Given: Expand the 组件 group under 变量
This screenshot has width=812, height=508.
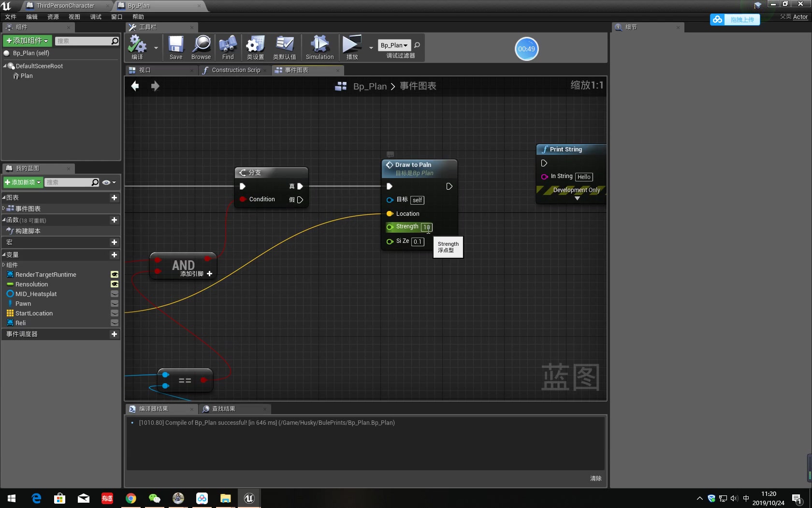Looking at the screenshot, I should click(4, 265).
